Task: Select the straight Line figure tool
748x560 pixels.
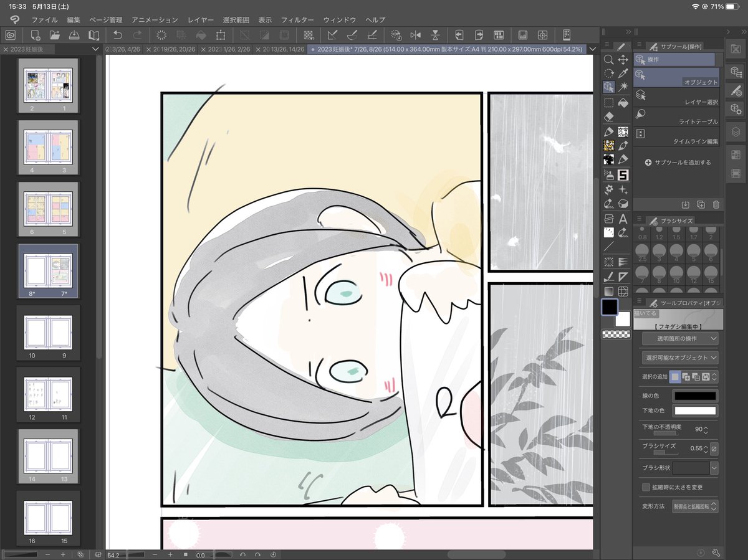Action: [x=609, y=247]
